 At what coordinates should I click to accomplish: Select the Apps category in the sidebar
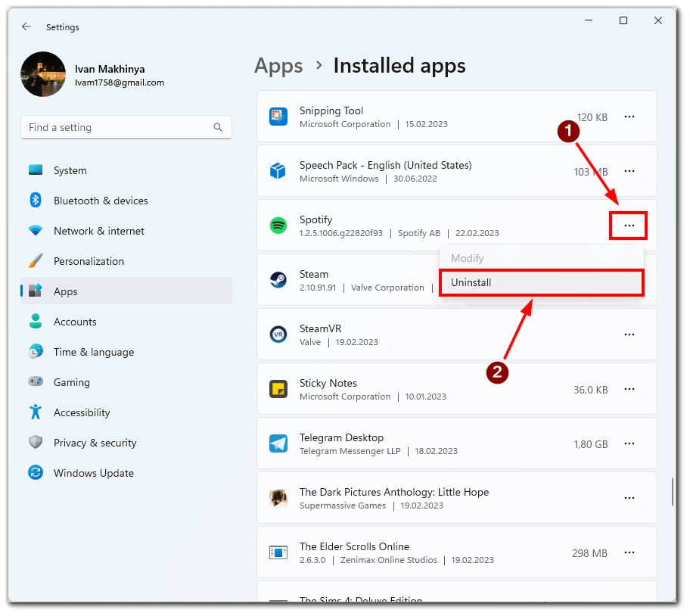127,291
